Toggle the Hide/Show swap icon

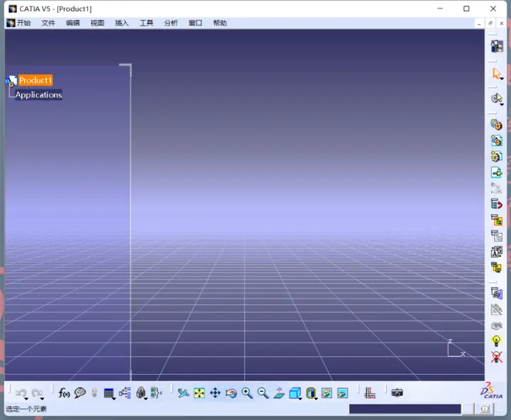click(x=326, y=393)
